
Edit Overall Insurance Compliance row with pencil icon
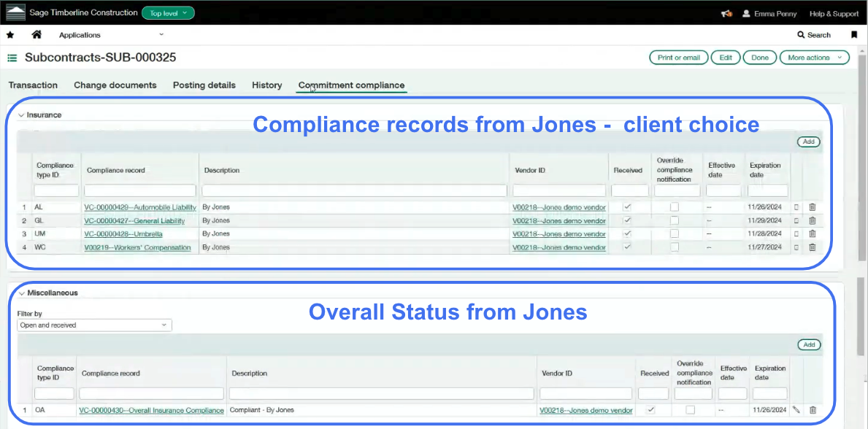tap(796, 410)
